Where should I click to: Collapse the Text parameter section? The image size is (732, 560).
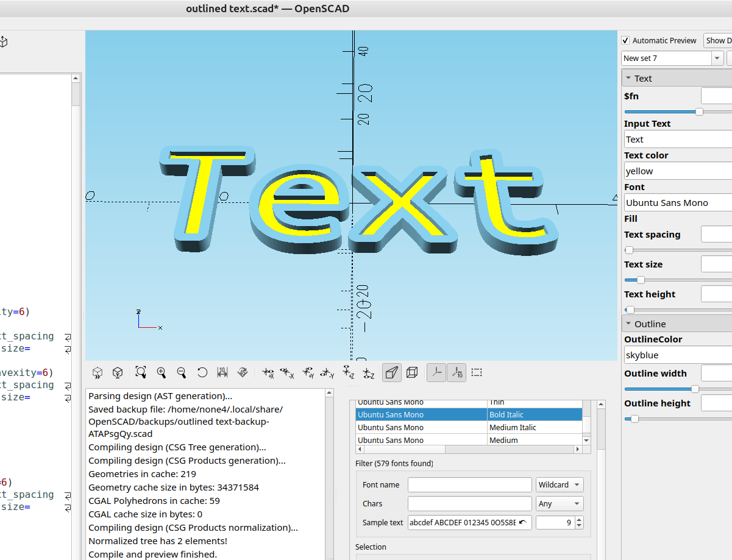click(630, 78)
